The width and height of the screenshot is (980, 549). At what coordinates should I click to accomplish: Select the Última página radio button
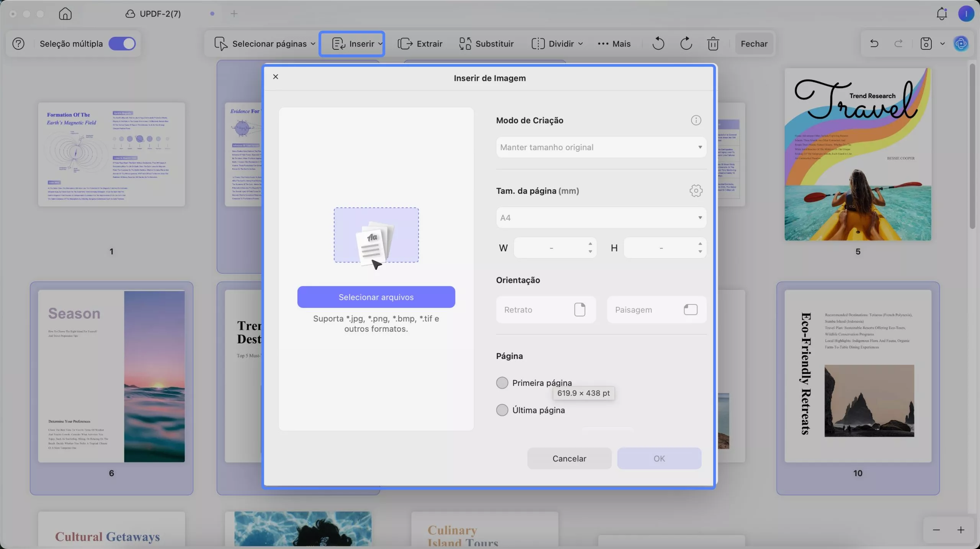click(x=502, y=410)
